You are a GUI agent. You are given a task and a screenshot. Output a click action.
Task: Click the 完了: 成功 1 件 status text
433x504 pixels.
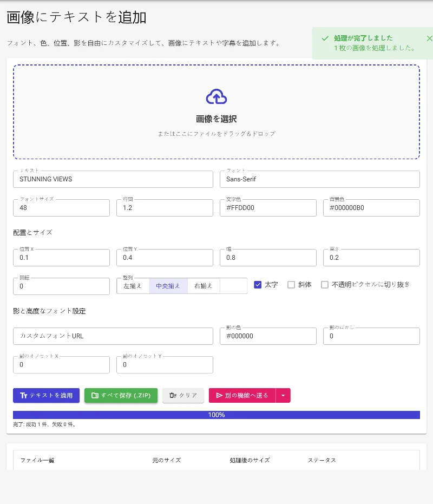(x=44, y=424)
